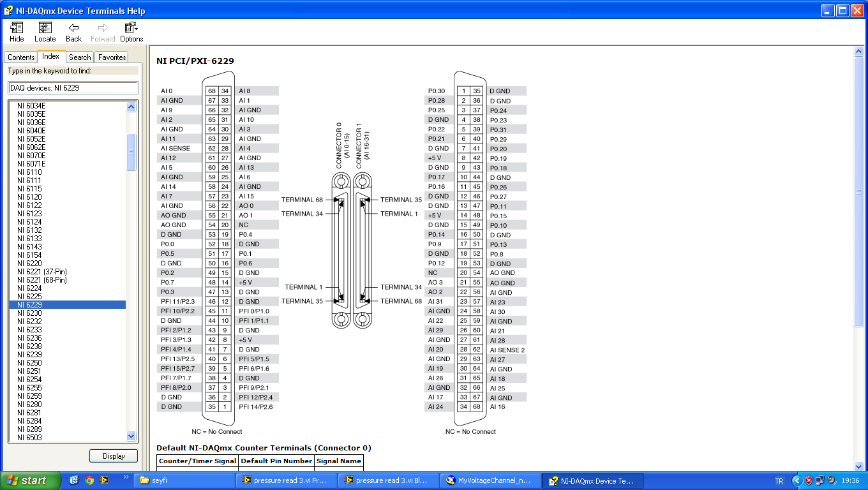Click the Locate toolbar icon
The width and height of the screenshot is (868, 490).
click(x=45, y=29)
